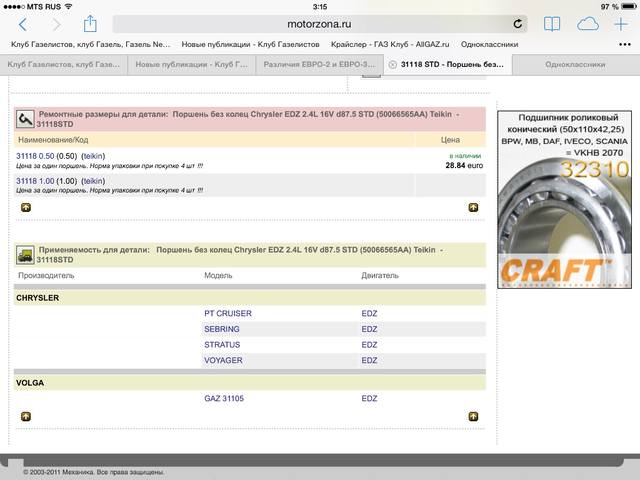The width and height of the screenshot is (640, 480).
Task: Tap the Safari forward arrow
Action: [56, 24]
